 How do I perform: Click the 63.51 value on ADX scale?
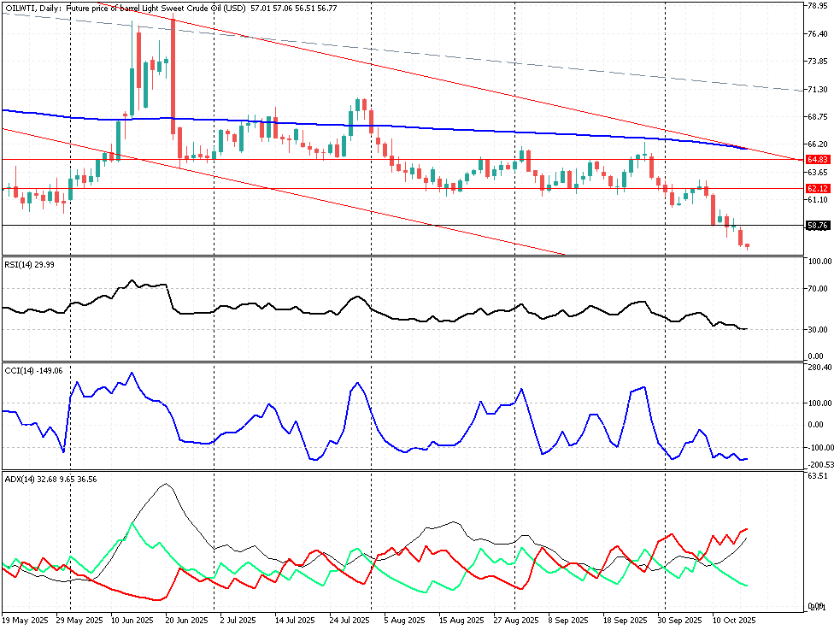click(818, 475)
